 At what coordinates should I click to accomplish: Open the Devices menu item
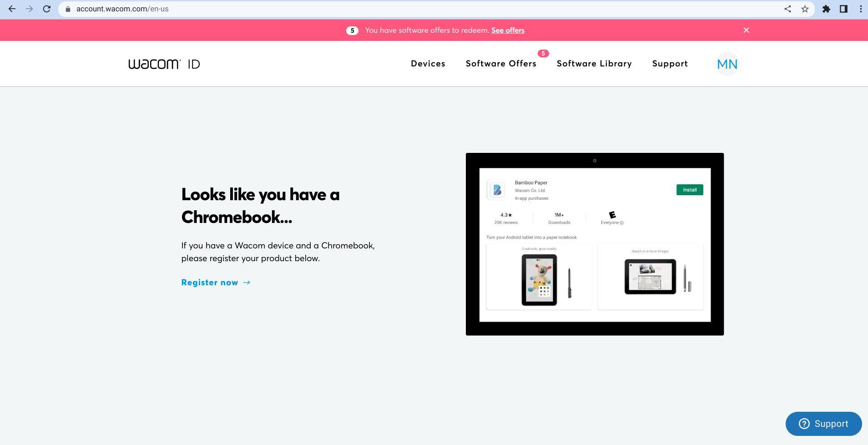coord(428,64)
